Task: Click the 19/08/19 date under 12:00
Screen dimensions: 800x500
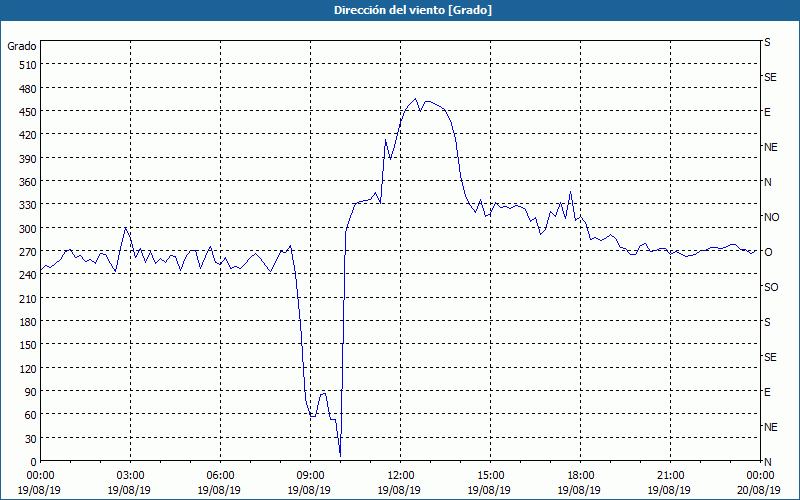Action: pyautogui.click(x=400, y=490)
